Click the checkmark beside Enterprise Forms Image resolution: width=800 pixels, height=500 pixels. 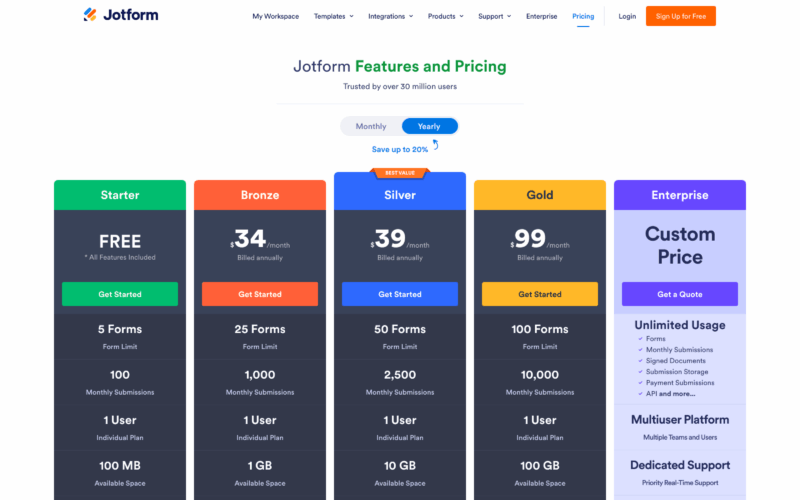point(640,339)
